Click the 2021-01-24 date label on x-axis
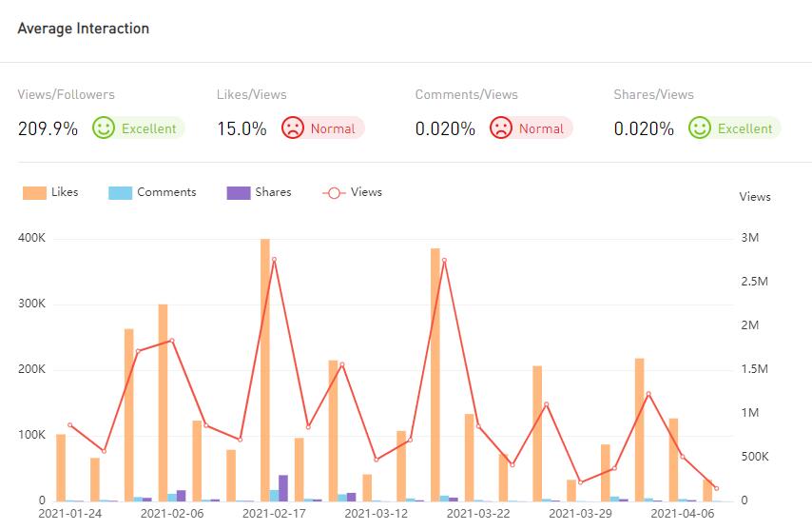This screenshot has width=812, height=530. 69,514
